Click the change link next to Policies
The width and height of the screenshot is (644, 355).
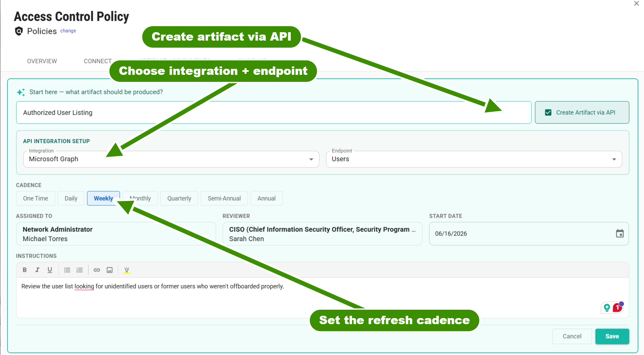click(x=68, y=31)
